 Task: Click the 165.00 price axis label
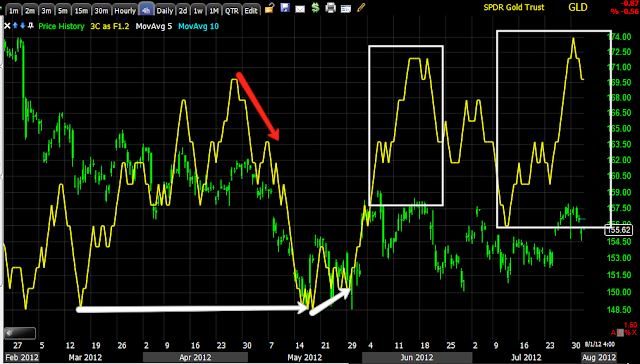620,129
